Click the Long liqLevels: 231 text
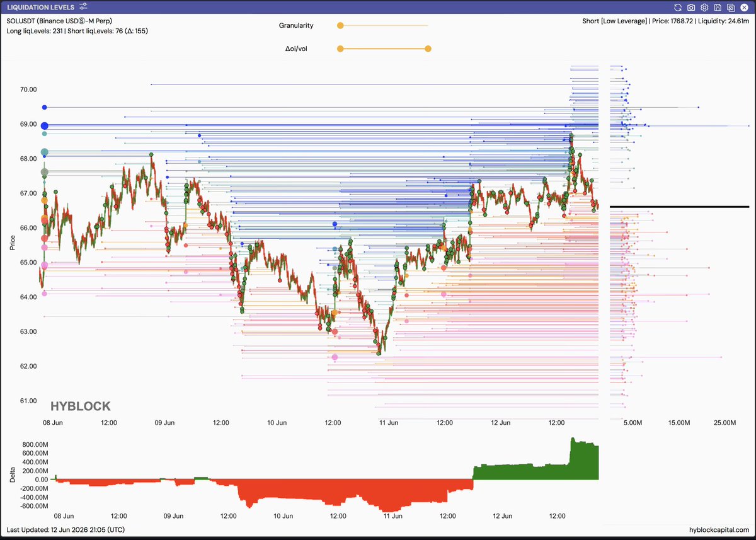Image resolution: width=756 pixels, height=540 pixels. [34, 31]
